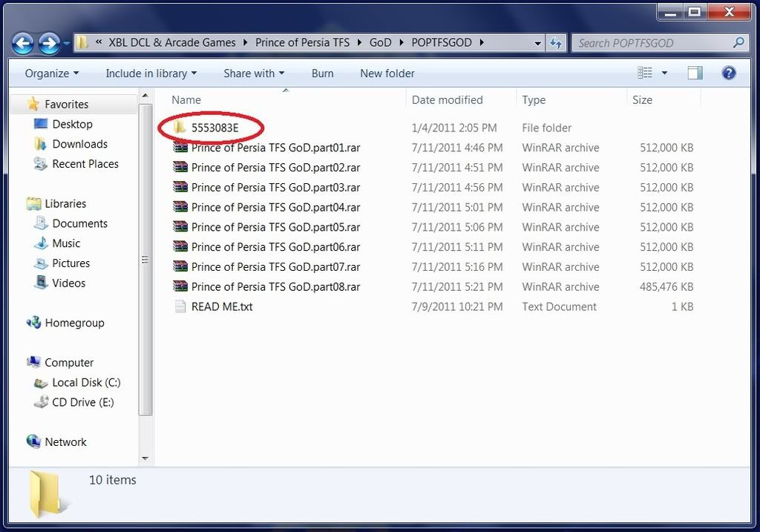Open the recent locations dropdown beside Forward
This screenshot has height=532, width=760.
(x=66, y=44)
